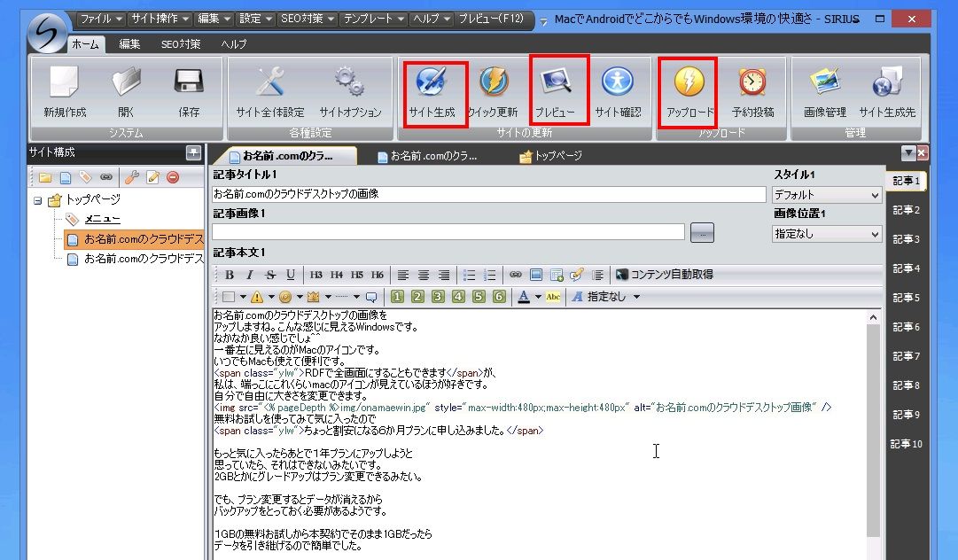Screen dimensions: 958x560
Task: Open サイト全体設定 site-wide settings
Action: 270,93
